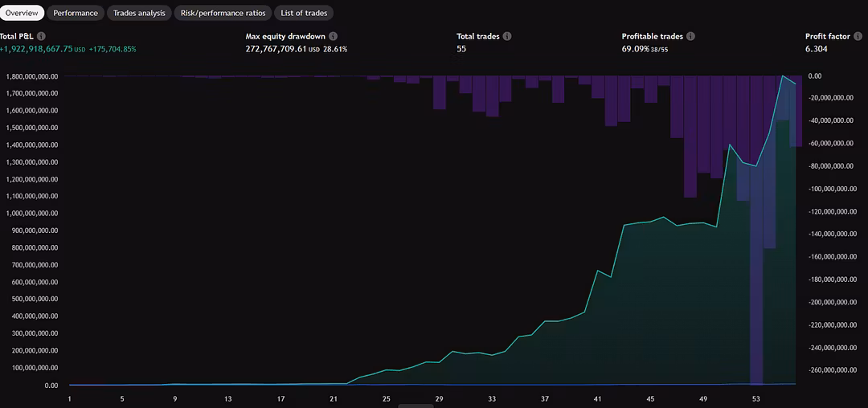The image size is (868, 408).
Task: Select the Trades analysis tab
Action: point(139,13)
